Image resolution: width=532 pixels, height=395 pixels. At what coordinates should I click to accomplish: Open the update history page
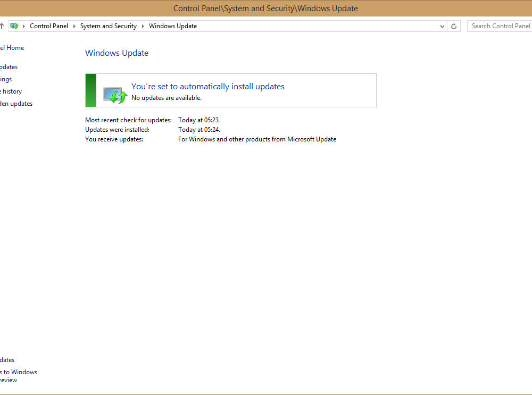tap(11, 91)
